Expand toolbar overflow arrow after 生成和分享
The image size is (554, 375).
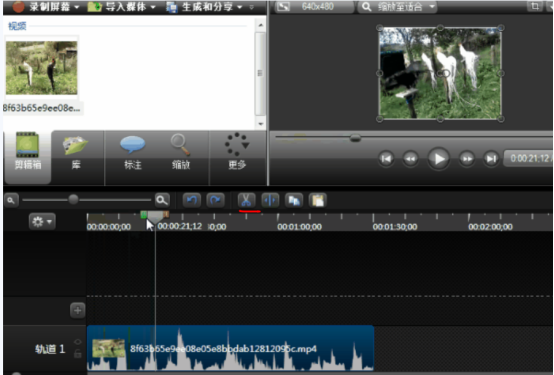tap(252, 7)
